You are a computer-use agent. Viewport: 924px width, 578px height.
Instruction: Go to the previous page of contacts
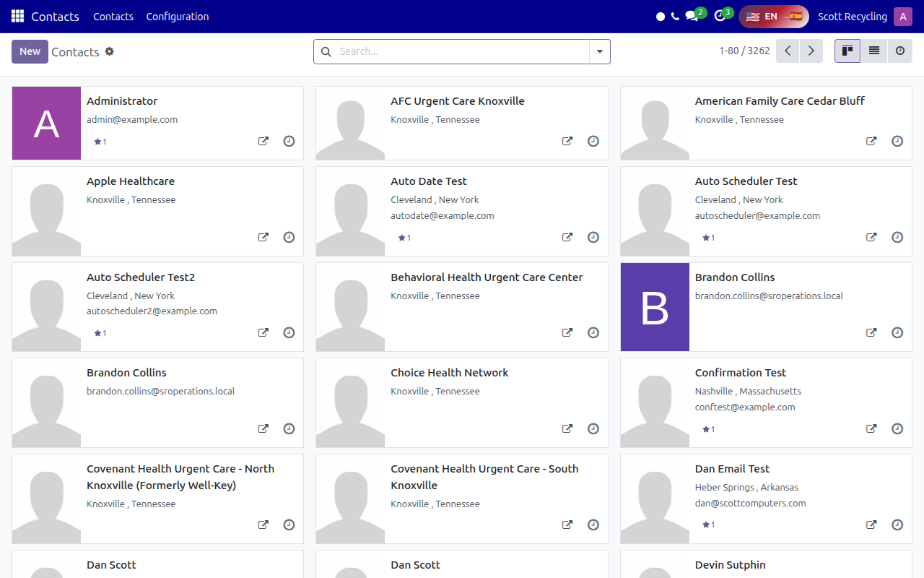click(788, 51)
